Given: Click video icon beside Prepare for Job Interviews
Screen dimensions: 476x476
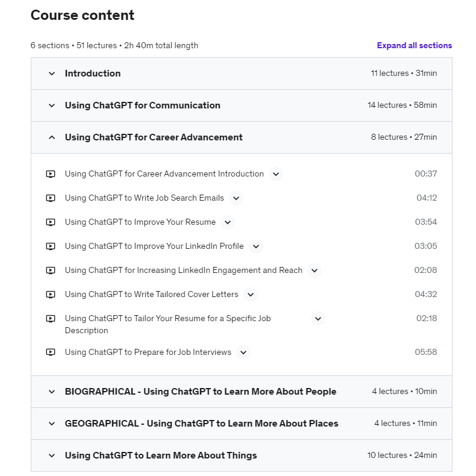Looking at the screenshot, I should (x=51, y=352).
